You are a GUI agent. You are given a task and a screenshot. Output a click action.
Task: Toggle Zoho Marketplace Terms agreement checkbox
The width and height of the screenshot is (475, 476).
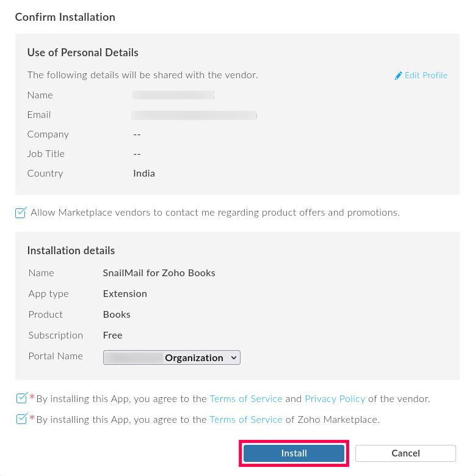coord(21,419)
